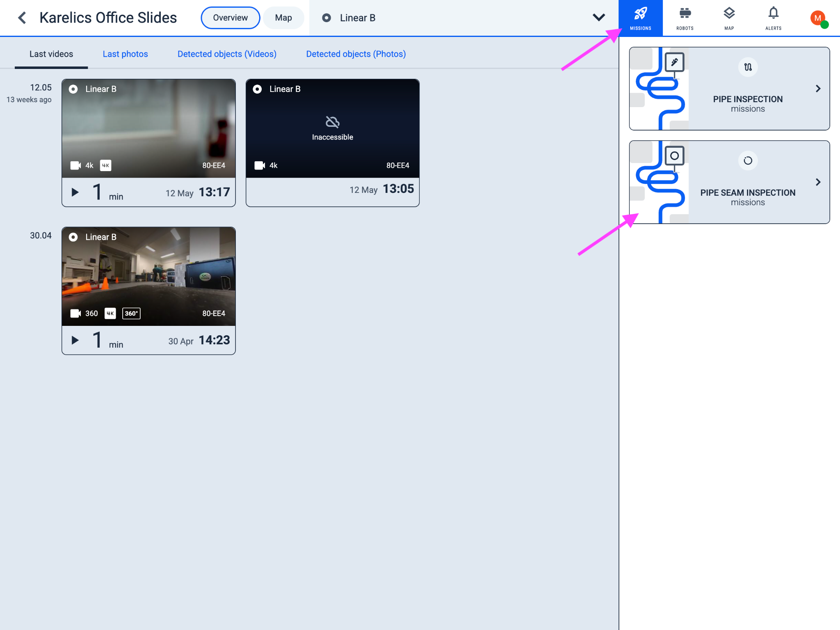Screen dimensions: 840x630
Task: Click the 30.04 date label
Action: [x=41, y=236]
